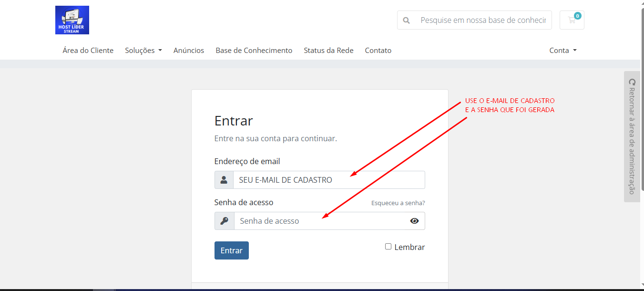Click the user icon beside email field
644x291 pixels.
[x=224, y=180]
